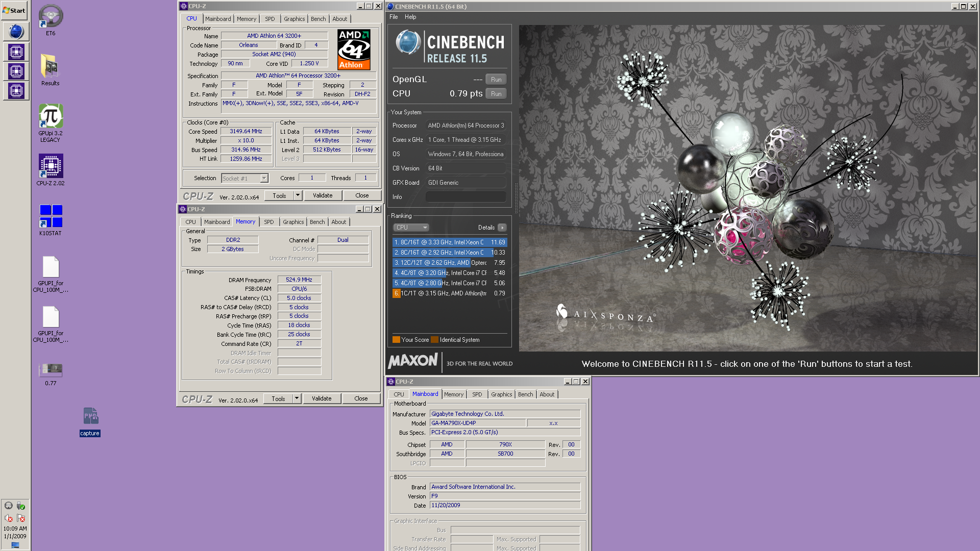This screenshot has height=551, width=980.
Task: Click the Core Speed value 3149.64 MHz
Action: click(246, 131)
